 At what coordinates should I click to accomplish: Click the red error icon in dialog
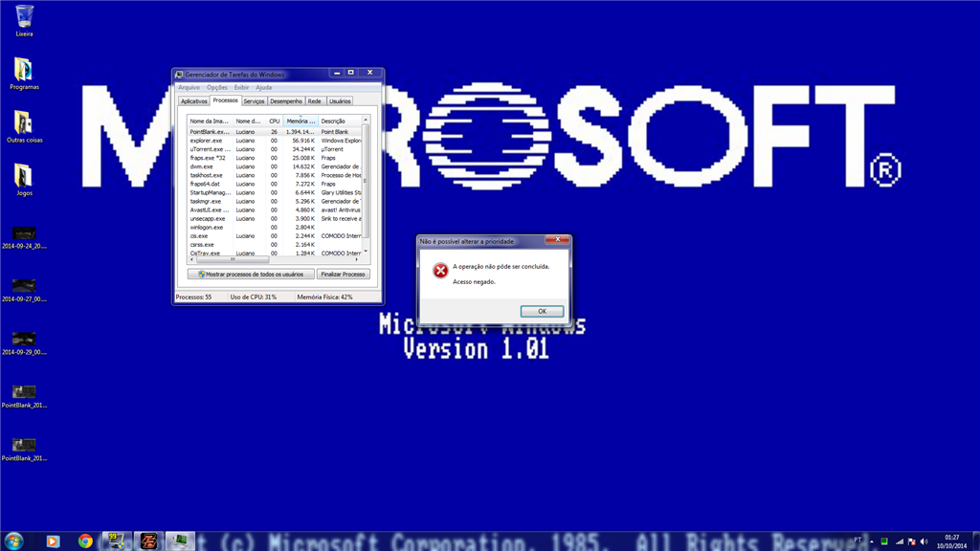440,271
